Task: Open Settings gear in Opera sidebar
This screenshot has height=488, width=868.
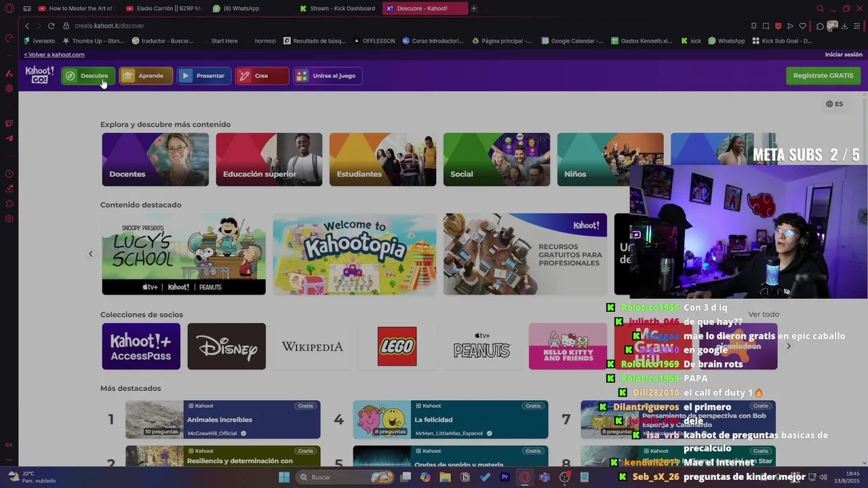Action: [9, 218]
